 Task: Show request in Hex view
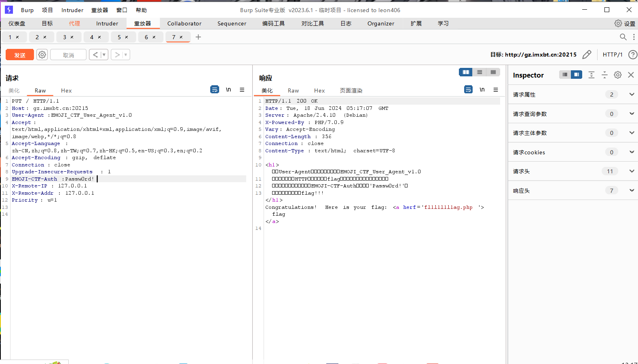pyautogui.click(x=66, y=90)
